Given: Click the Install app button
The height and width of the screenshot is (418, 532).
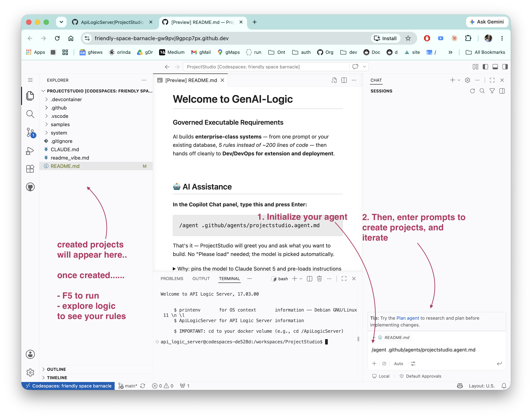Looking at the screenshot, I should click(x=386, y=38).
